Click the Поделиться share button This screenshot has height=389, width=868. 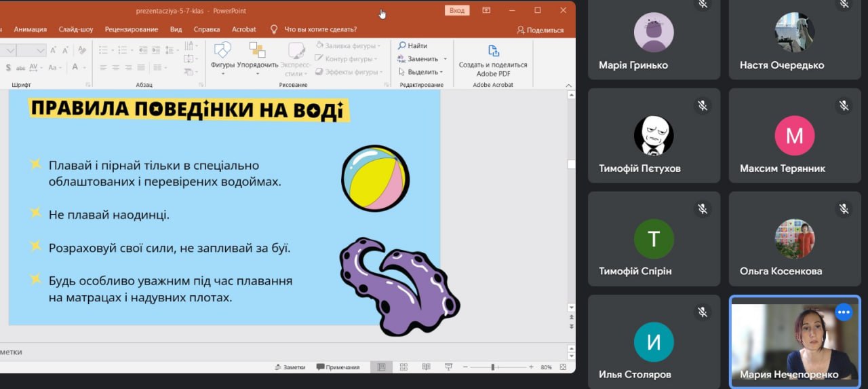click(540, 30)
